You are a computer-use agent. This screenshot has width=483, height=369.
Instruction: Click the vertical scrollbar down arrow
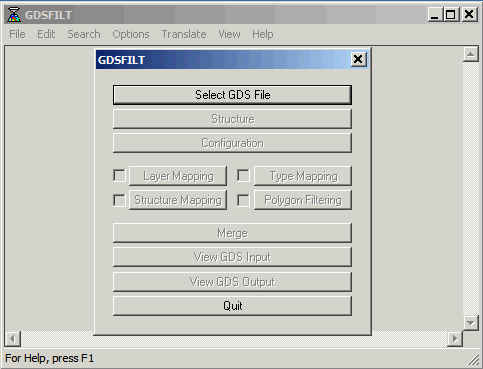tap(471, 323)
